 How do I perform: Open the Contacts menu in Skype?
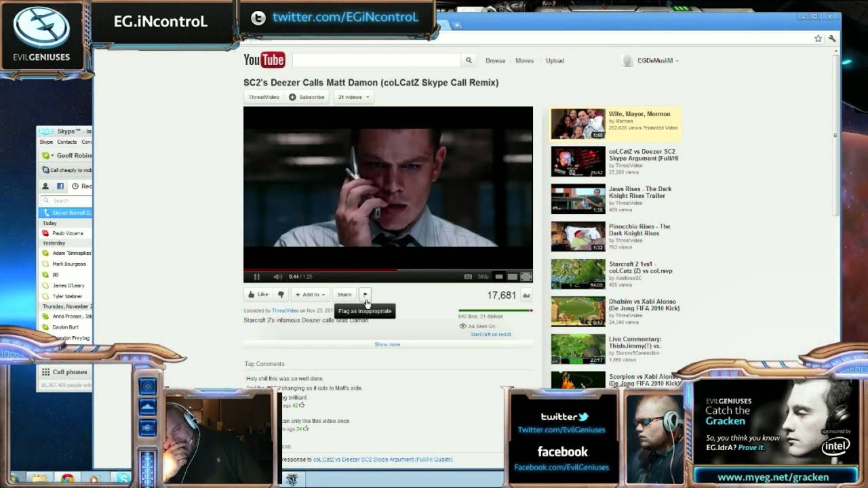[x=67, y=142]
